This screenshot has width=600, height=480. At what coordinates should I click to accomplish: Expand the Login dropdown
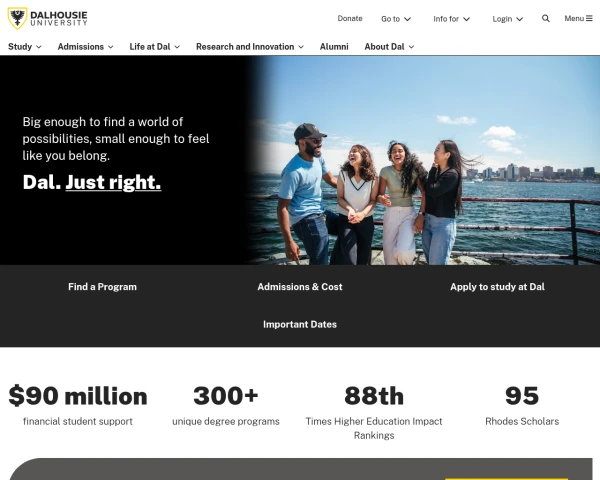coord(507,19)
